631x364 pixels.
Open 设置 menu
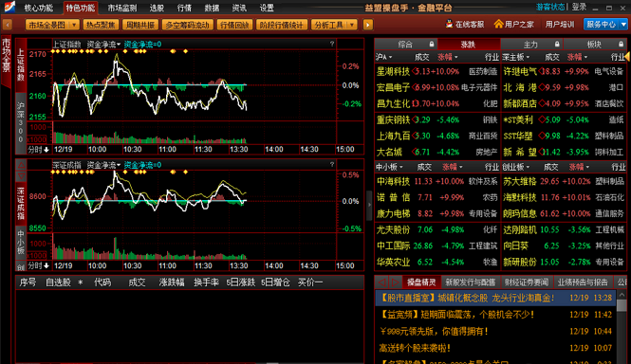[267, 8]
